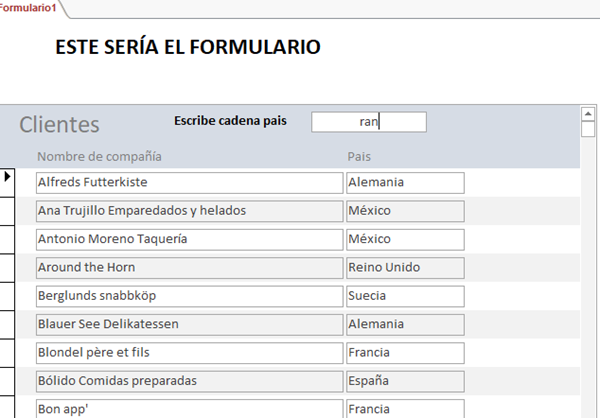
Task: Click the Suecia country field
Action: [405, 296]
